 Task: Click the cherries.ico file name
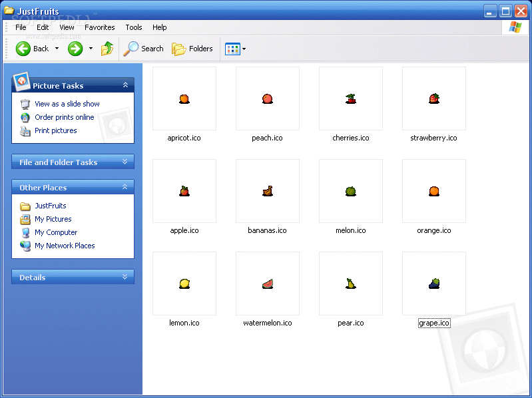[x=351, y=138]
